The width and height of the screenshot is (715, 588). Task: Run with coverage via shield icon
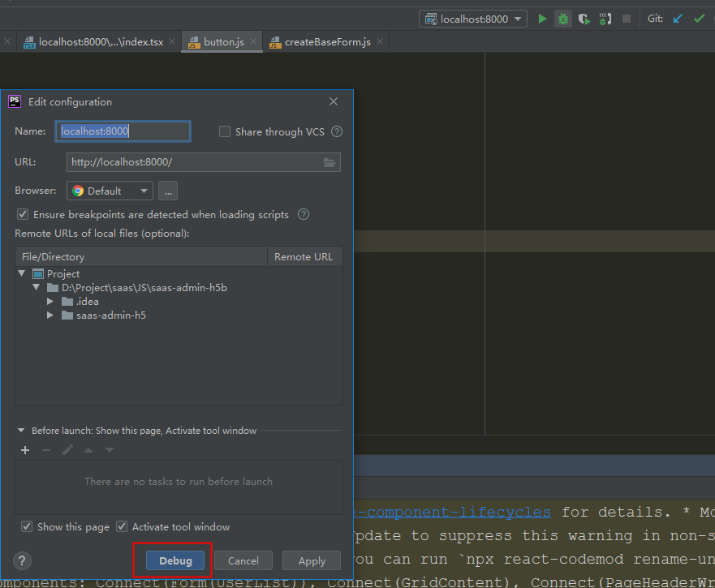(584, 19)
